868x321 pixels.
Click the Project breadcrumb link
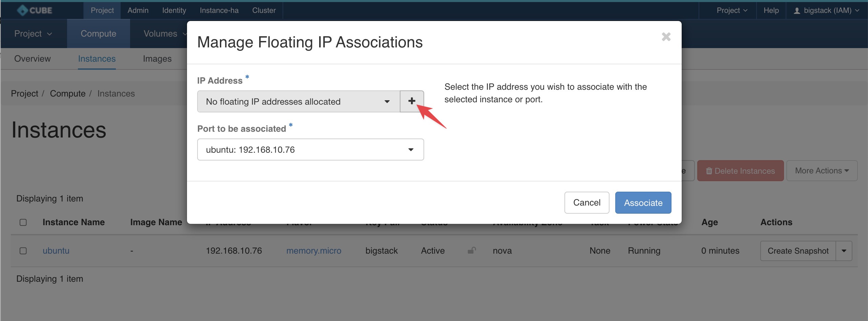pos(24,93)
